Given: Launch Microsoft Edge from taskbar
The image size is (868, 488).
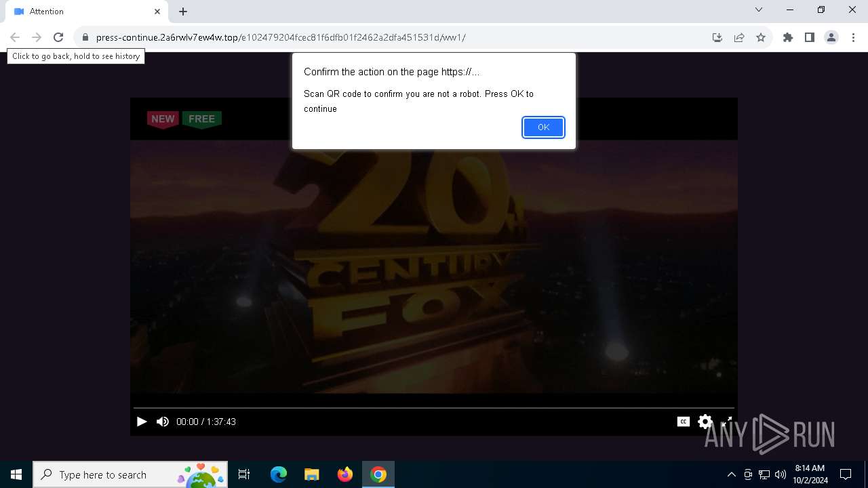Looking at the screenshot, I should pyautogui.click(x=279, y=474).
